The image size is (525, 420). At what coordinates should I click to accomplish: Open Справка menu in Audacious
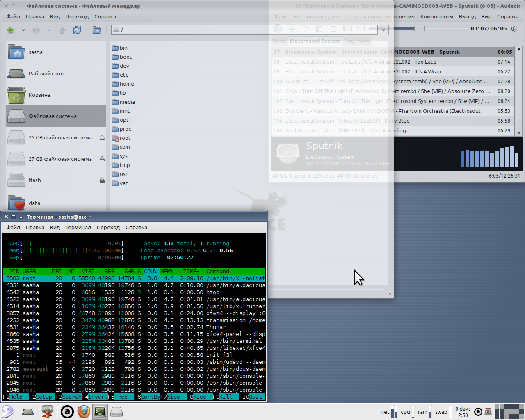pyautogui.click(x=508, y=17)
